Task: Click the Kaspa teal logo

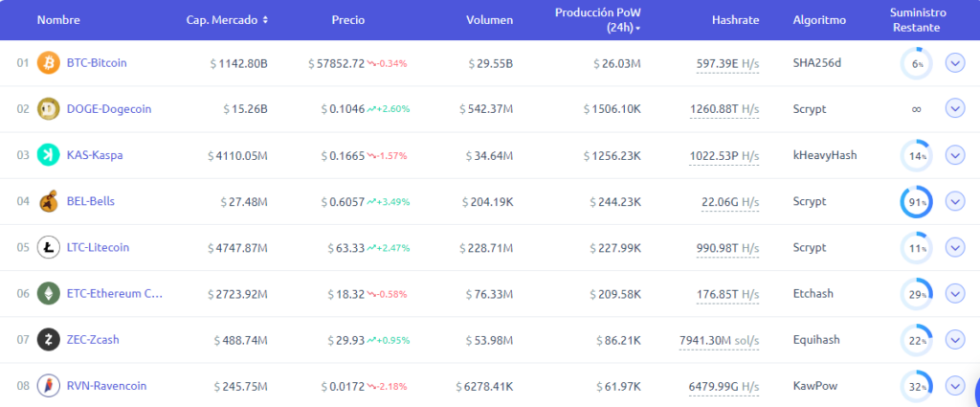Action: pos(49,155)
